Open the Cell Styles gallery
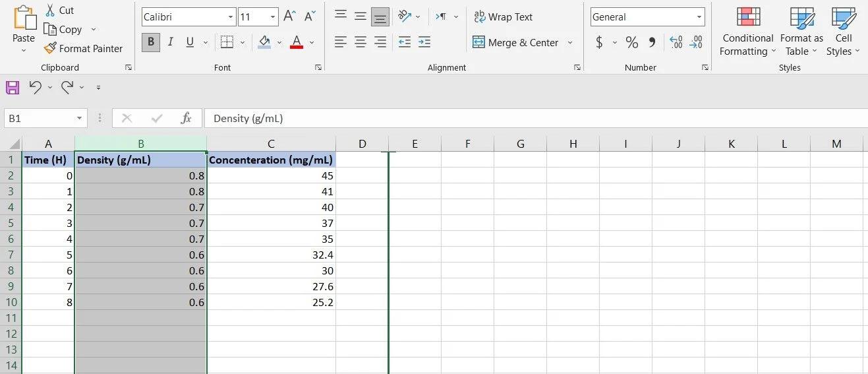The width and height of the screenshot is (868, 374). pos(844,32)
